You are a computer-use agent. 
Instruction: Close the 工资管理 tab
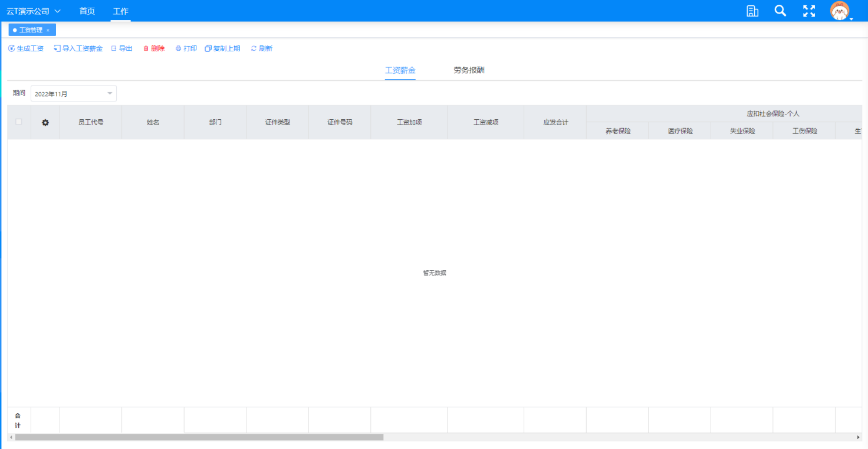tap(48, 30)
